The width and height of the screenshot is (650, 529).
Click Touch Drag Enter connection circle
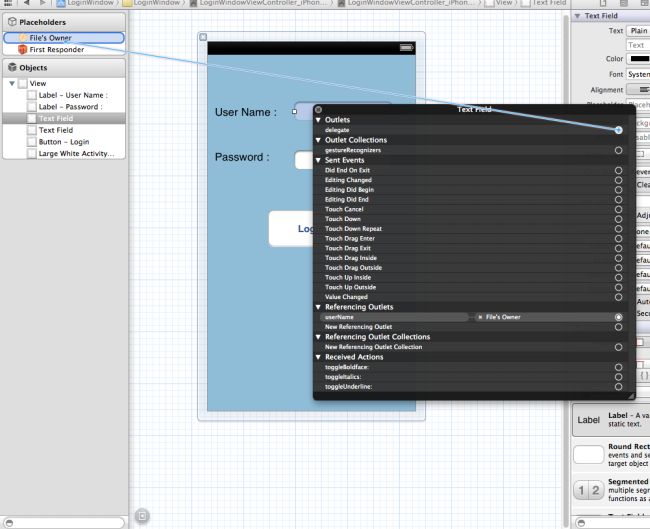pyautogui.click(x=618, y=239)
